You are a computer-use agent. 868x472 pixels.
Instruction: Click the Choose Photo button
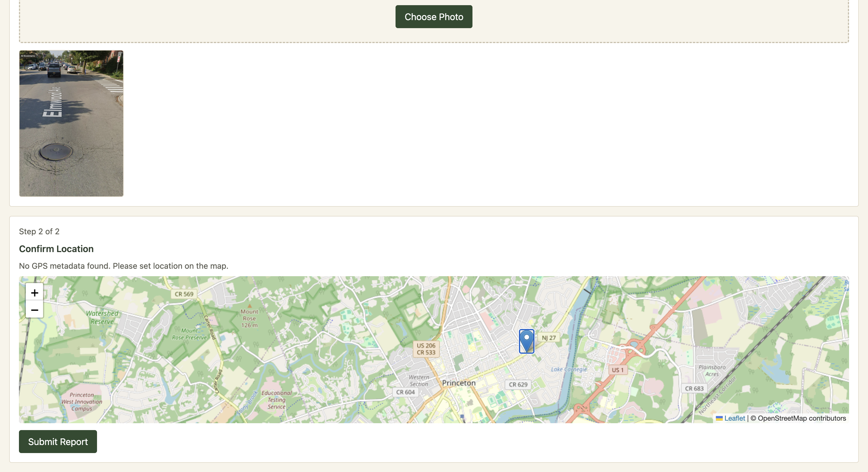coord(434,17)
